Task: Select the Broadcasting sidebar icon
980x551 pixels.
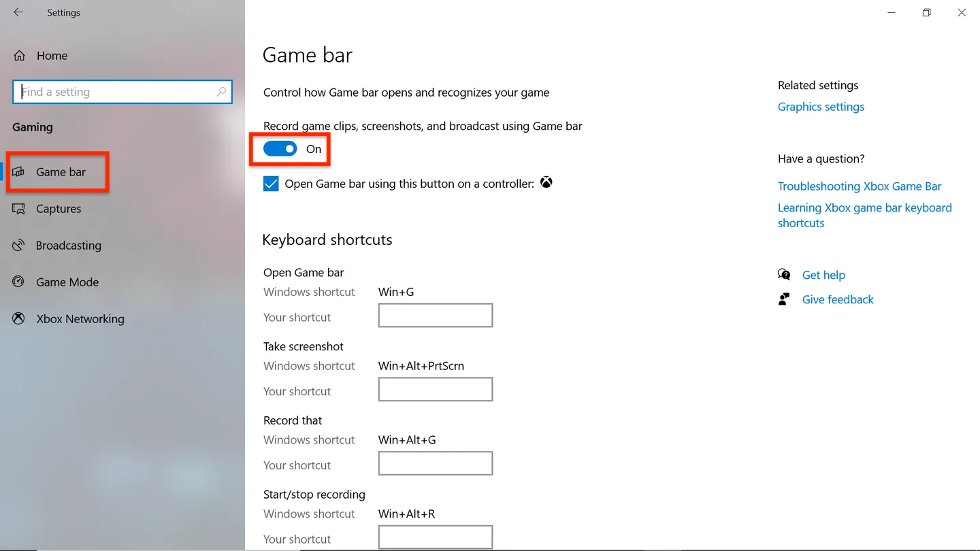Action: point(18,246)
